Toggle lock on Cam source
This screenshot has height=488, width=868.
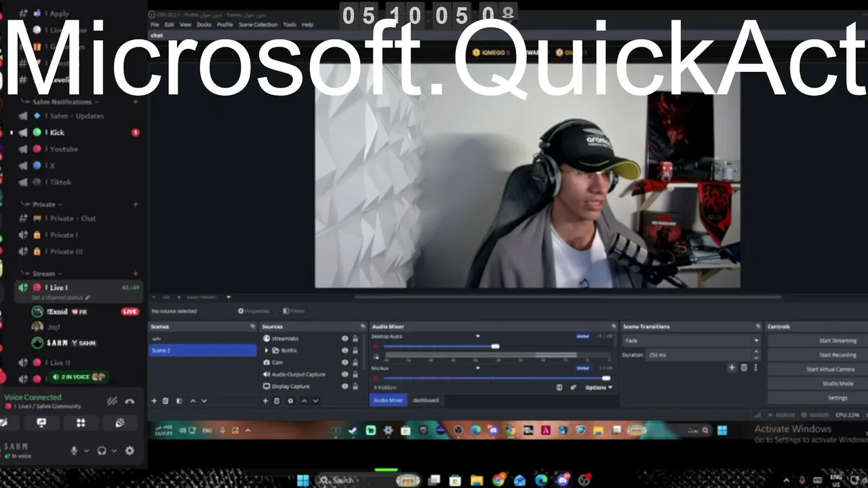[x=355, y=363]
